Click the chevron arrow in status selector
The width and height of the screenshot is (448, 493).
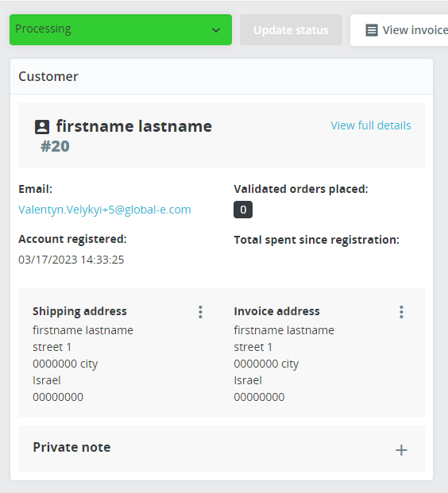click(216, 30)
